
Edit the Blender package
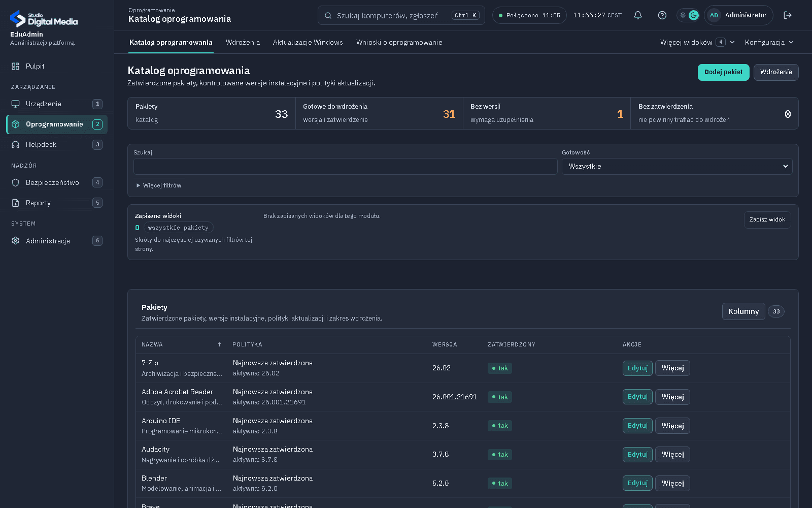click(x=637, y=483)
